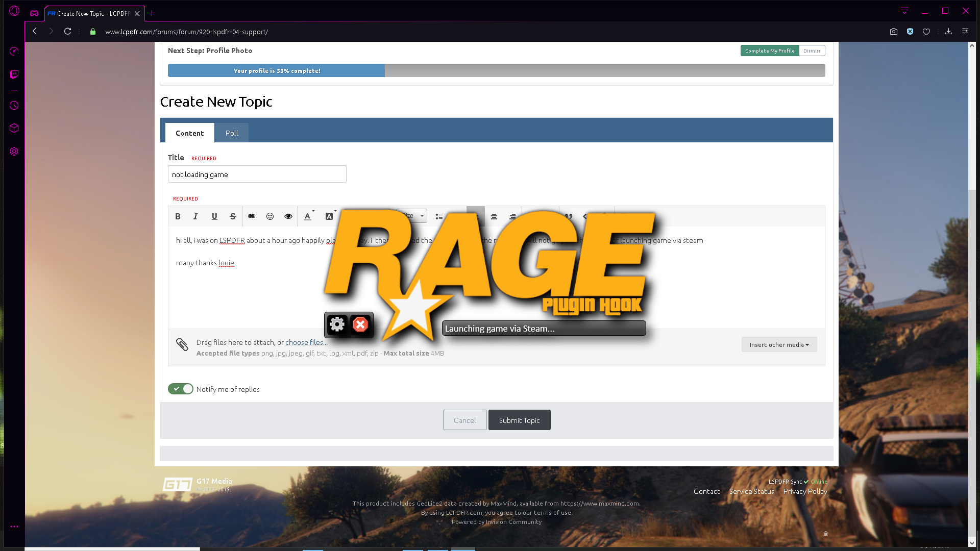Select the Content tab

point(189,133)
